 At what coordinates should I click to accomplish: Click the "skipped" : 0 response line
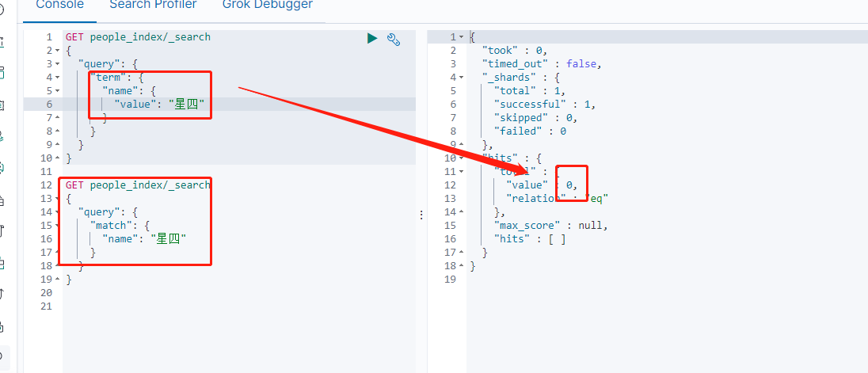536,118
